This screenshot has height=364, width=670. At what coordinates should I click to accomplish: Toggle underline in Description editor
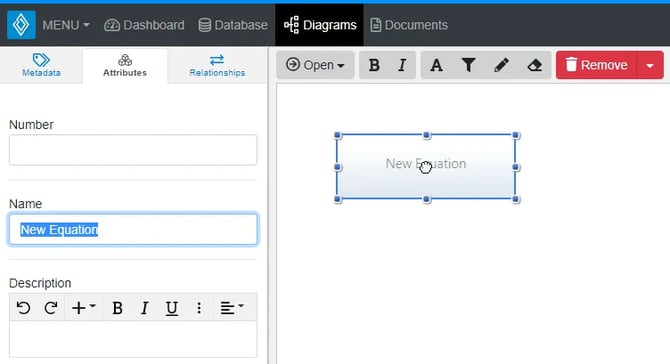[x=172, y=308]
